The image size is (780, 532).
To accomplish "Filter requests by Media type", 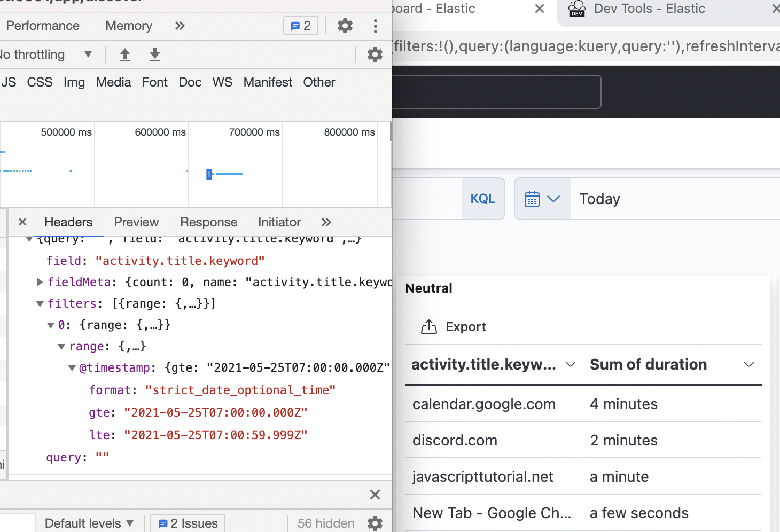I will (x=114, y=82).
